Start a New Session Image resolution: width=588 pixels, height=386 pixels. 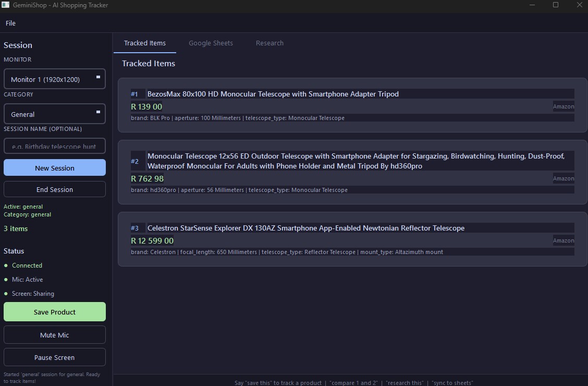[54, 167]
